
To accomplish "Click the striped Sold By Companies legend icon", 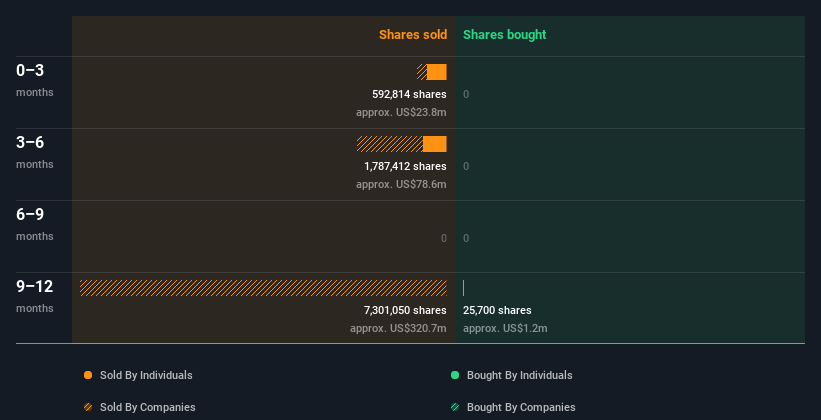I will [x=88, y=407].
